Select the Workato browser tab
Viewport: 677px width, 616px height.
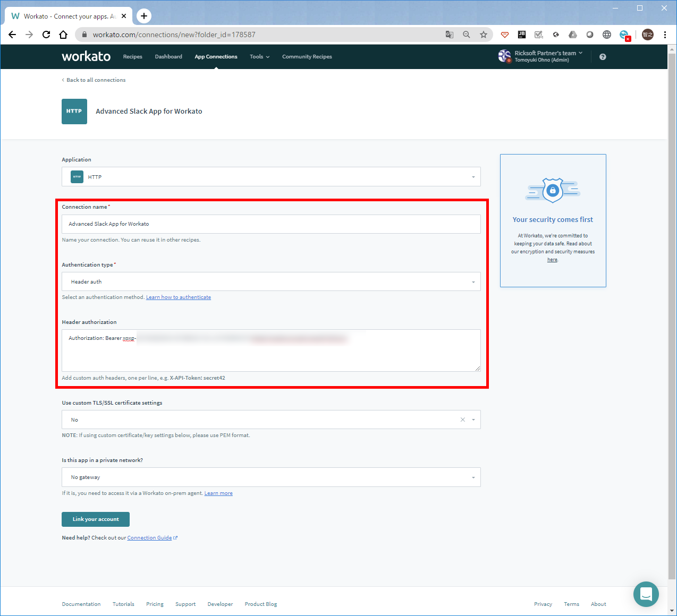tap(69, 16)
